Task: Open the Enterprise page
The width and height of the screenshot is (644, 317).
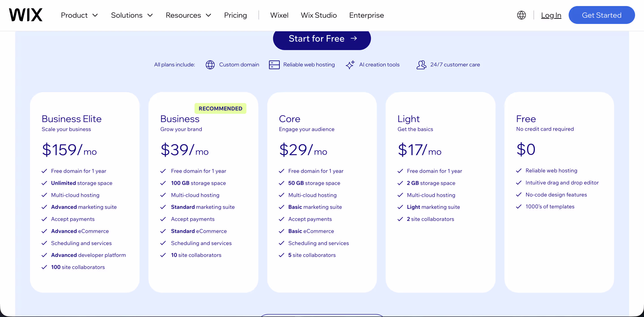Action: (366, 15)
